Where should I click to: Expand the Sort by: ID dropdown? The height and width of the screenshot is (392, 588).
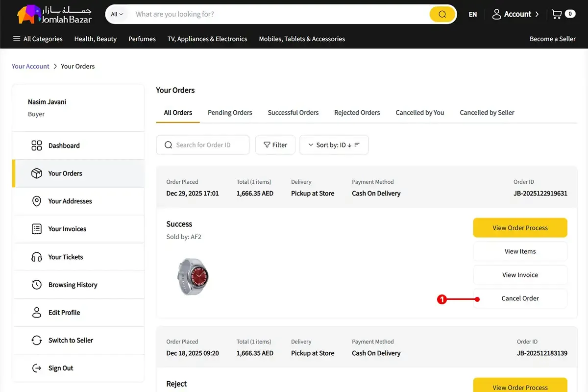point(334,145)
